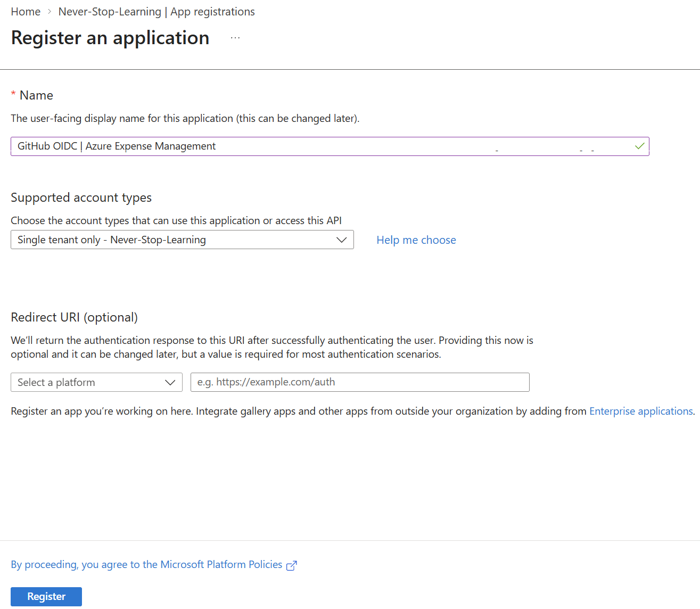
Task: Click the "Supported account types" heading
Action: 81,197
